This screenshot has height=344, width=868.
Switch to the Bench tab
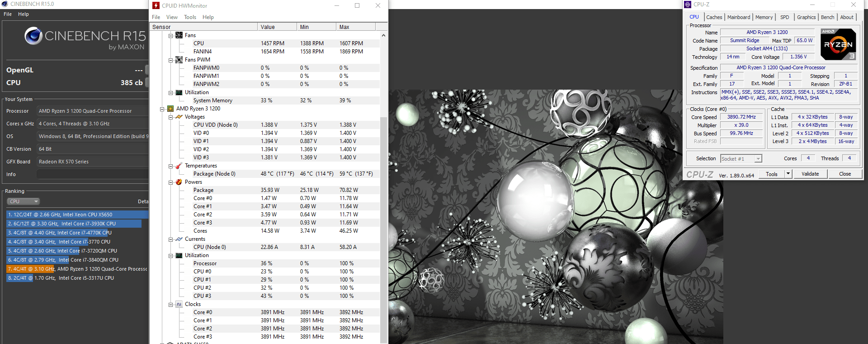tap(828, 17)
